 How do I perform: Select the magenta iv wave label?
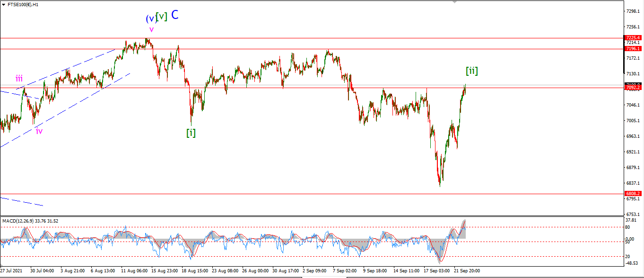(39, 131)
